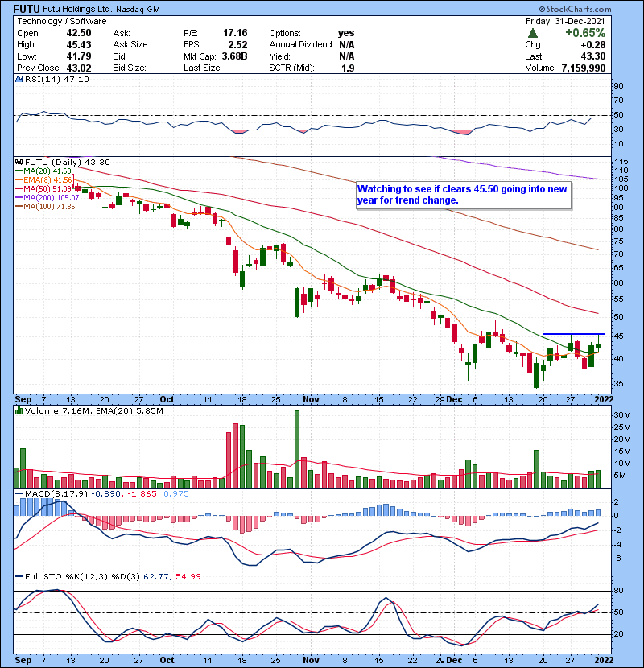This screenshot has width=644, height=668.
Task: Click the Nasdaq GM exchange label
Action: tap(138, 10)
